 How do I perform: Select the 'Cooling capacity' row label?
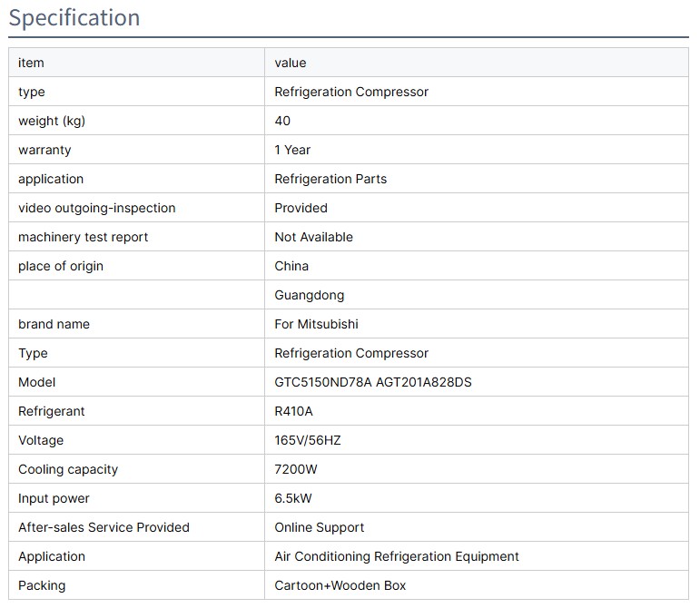click(x=68, y=469)
